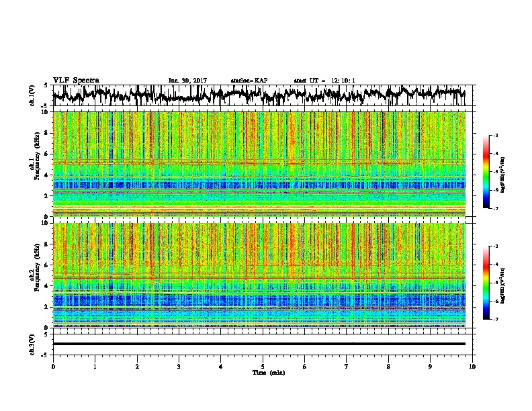The image size is (532, 411).
Task: Click the "ch.3(V)" axis label
Action: pos(32,345)
